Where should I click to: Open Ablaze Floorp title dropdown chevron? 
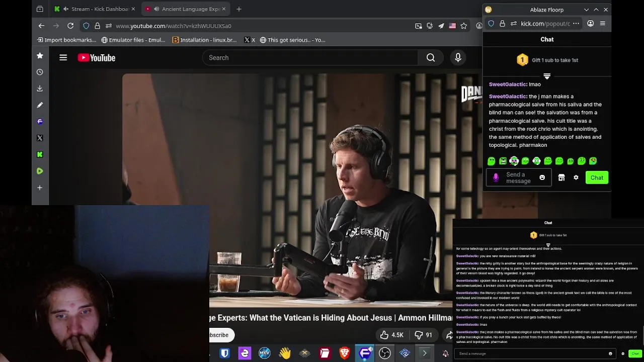coord(587,10)
